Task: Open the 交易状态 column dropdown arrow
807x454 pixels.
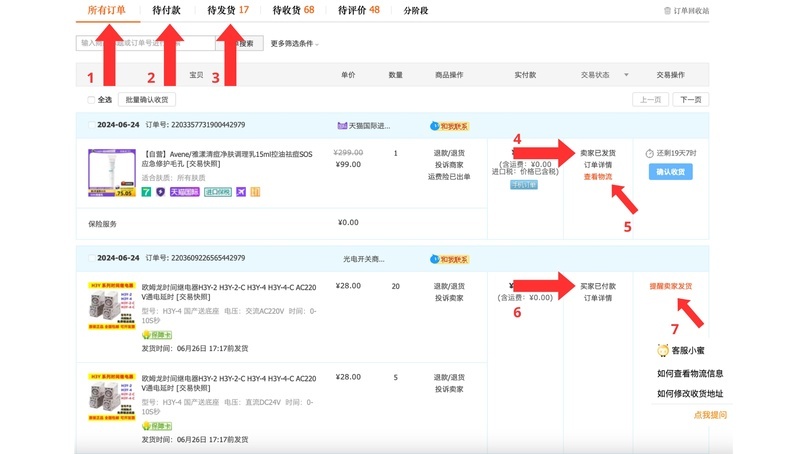Action: (x=626, y=75)
